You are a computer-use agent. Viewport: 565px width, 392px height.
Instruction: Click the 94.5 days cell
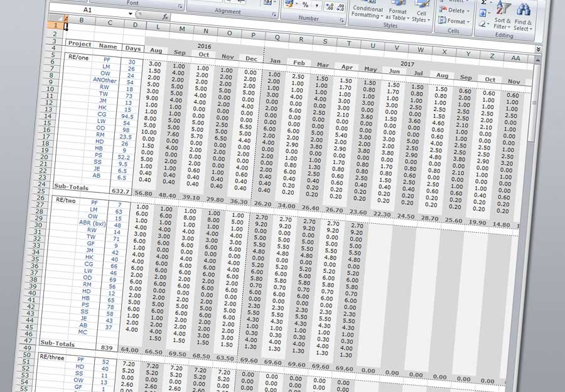click(127, 117)
